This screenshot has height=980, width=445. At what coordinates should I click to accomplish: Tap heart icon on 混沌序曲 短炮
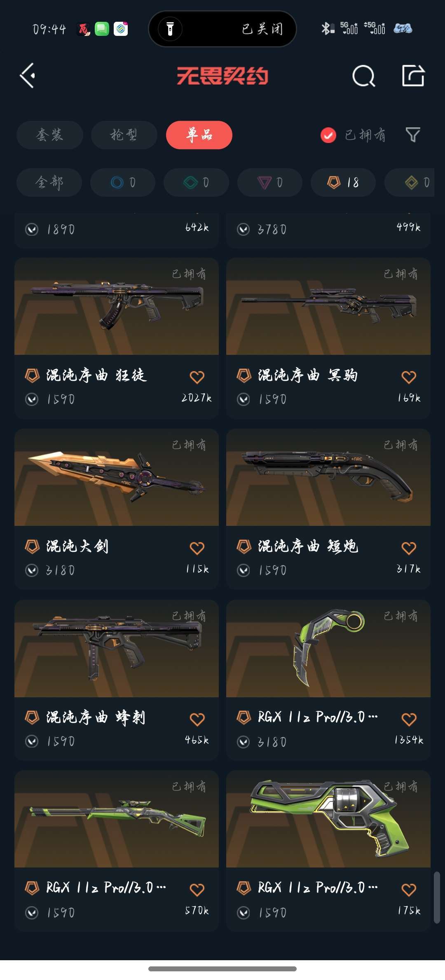point(409,548)
